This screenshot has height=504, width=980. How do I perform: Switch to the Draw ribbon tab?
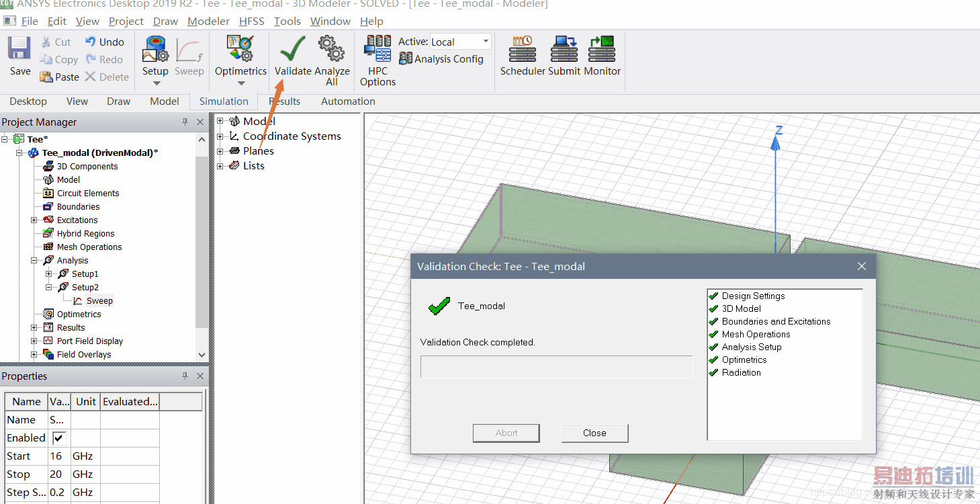pyautogui.click(x=119, y=101)
